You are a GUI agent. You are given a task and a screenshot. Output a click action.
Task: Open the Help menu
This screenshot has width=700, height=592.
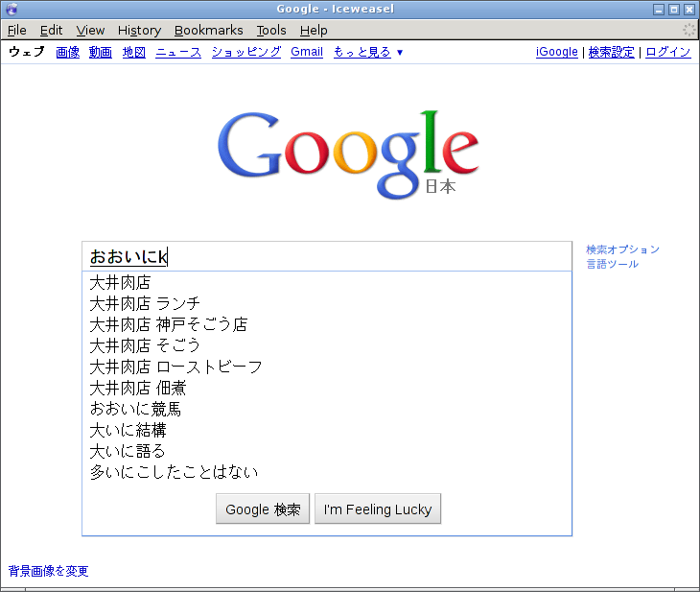pos(314,30)
